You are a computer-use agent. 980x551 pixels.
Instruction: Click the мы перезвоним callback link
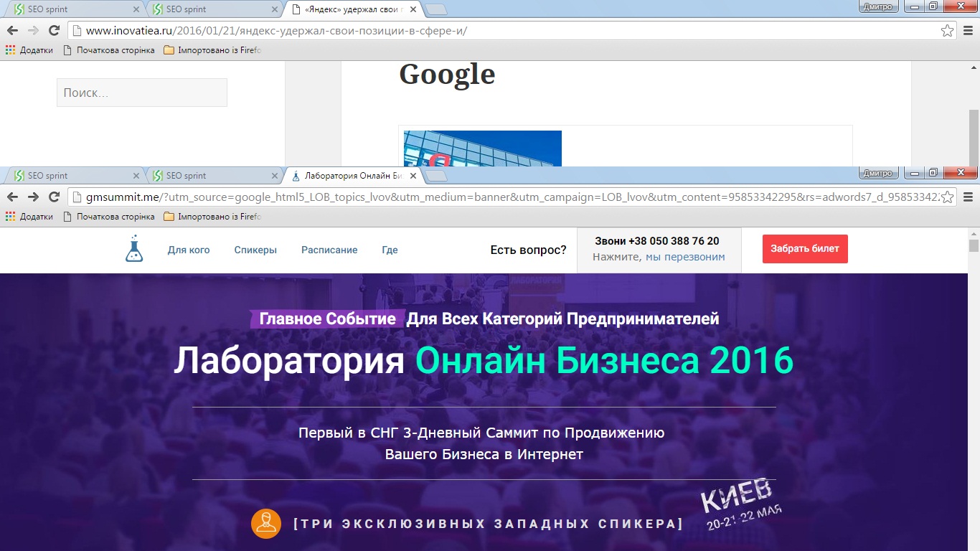pos(685,257)
